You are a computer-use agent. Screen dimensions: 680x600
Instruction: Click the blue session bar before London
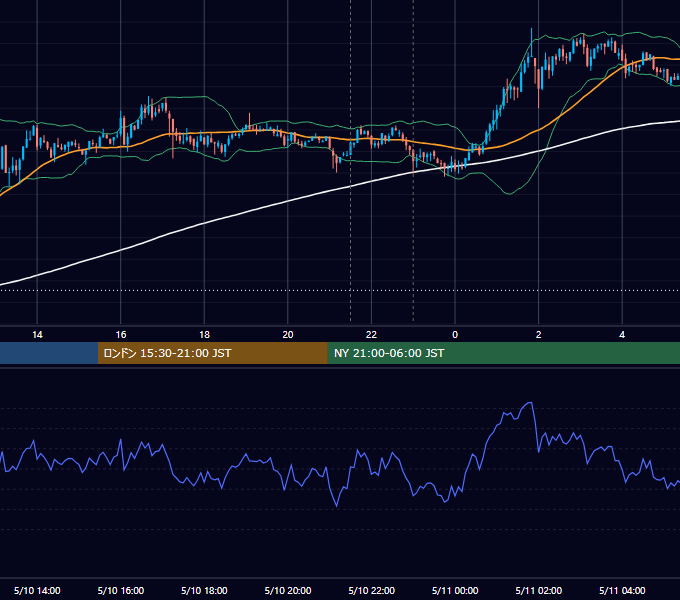[x=49, y=353]
